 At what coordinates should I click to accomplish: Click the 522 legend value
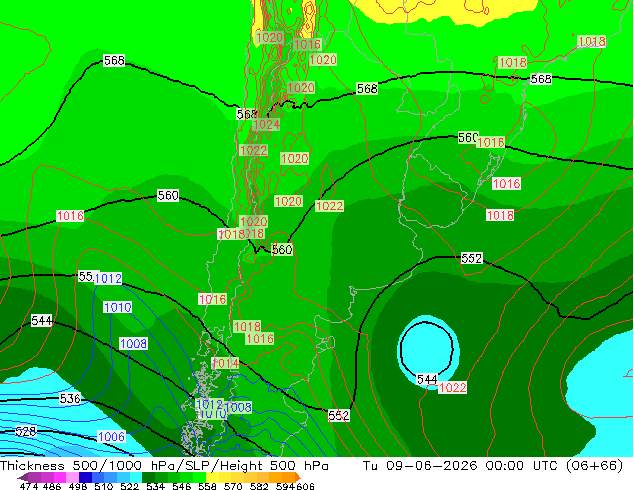[x=130, y=486]
